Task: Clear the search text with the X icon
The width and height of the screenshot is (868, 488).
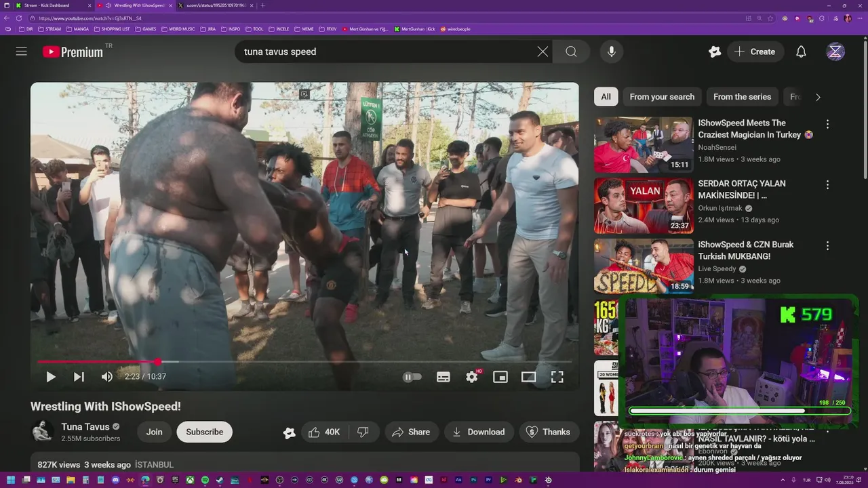Action: (542, 52)
